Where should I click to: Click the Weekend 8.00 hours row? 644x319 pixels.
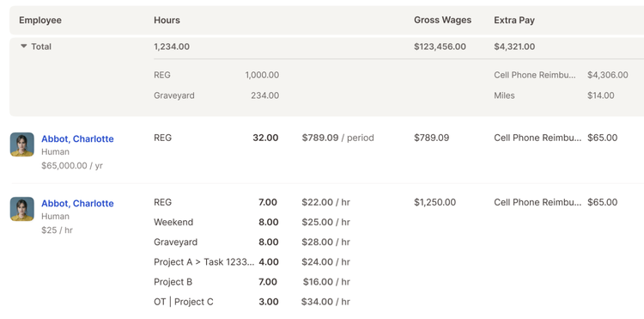(x=216, y=222)
